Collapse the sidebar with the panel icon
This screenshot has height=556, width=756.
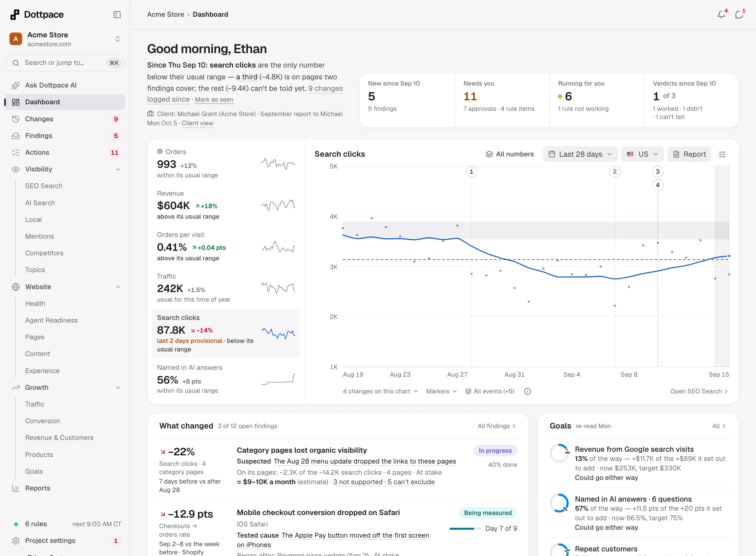coord(117,14)
